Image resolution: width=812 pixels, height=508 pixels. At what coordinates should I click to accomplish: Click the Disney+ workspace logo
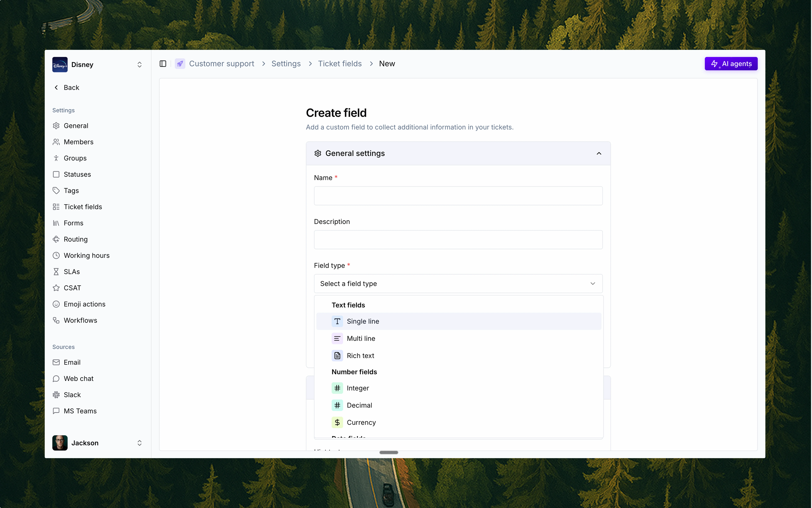tap(60, 65)
